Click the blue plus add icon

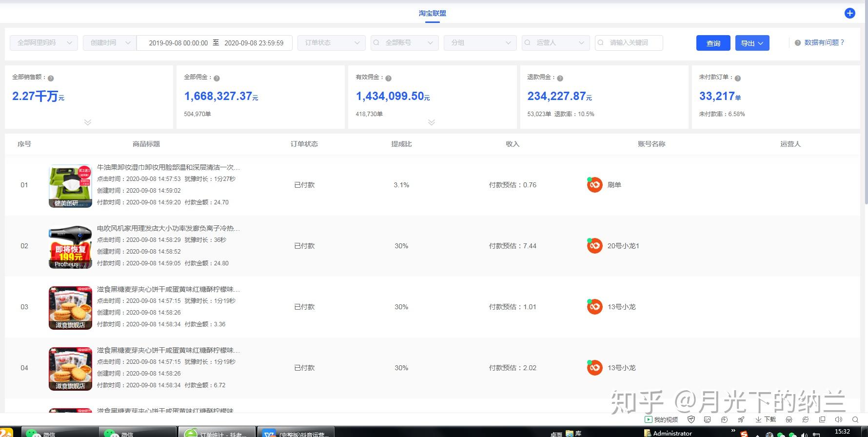pos(850,13)
